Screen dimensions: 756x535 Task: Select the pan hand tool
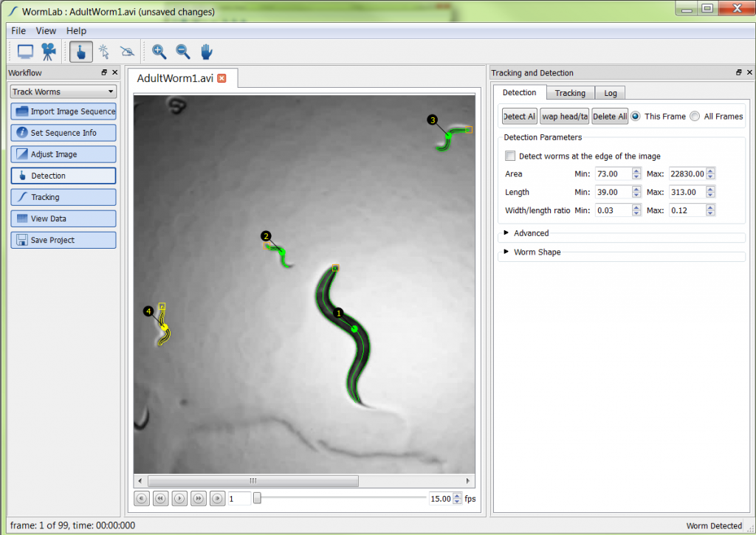click(207, 52)
